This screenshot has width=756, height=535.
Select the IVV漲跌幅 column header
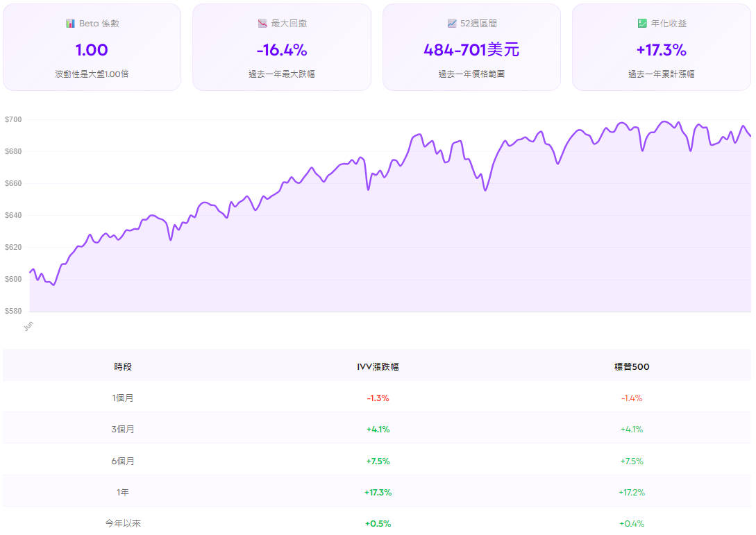tap(378, 366)
